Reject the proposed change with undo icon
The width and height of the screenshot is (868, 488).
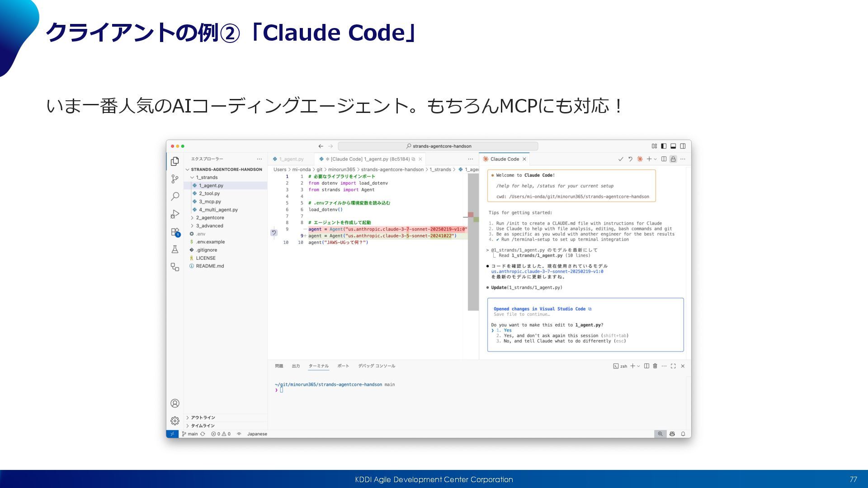(630, 159)
